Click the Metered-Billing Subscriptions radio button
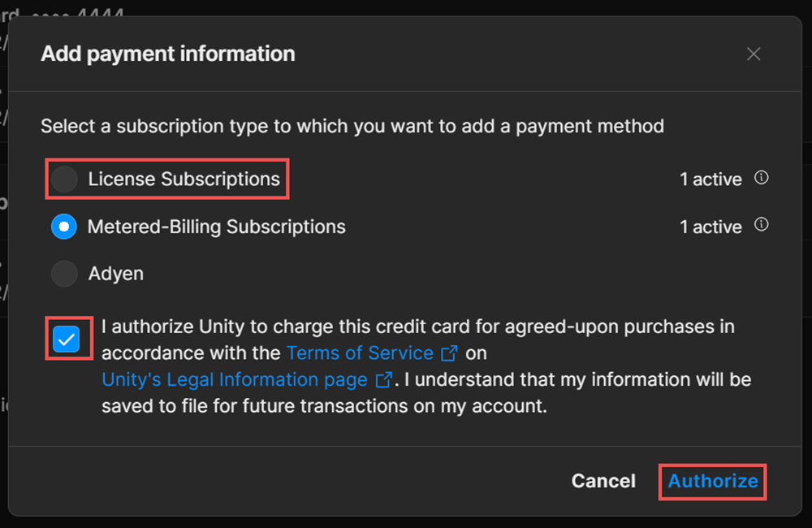This screenshot has height=528, width=812. click(x=63, y=226)
